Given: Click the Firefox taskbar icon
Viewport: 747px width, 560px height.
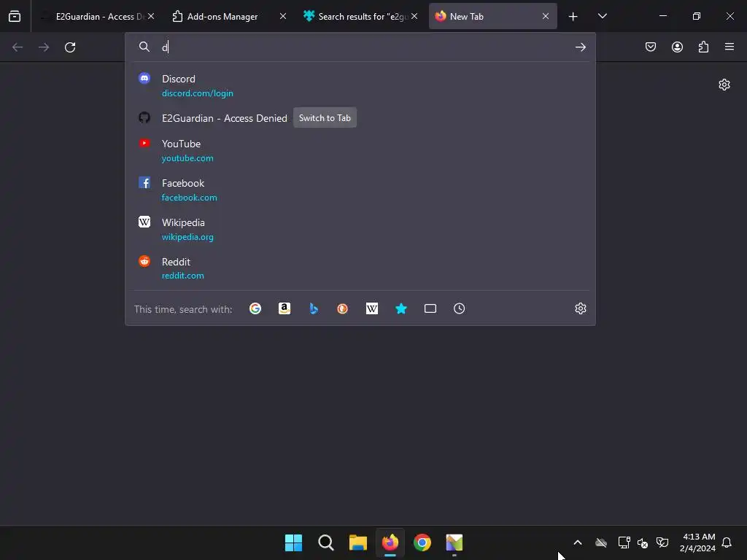Looking at the screenshot, I should 390,542.
